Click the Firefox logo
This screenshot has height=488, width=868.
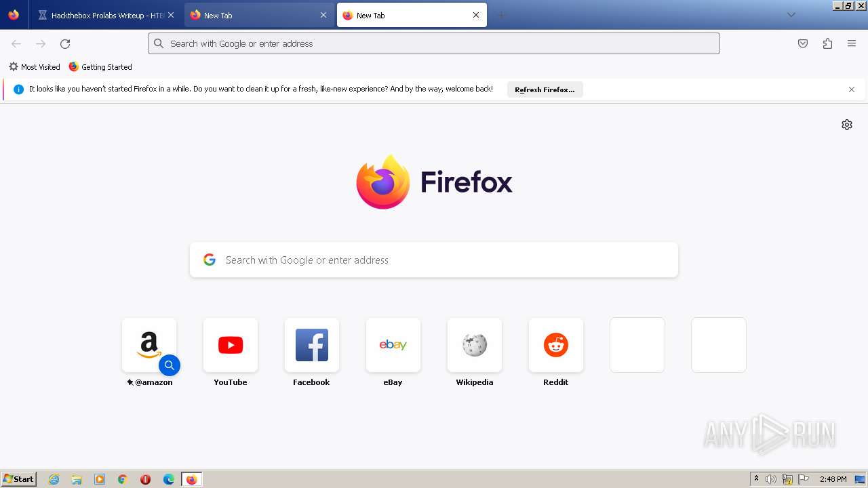click(x=434, y=182)
